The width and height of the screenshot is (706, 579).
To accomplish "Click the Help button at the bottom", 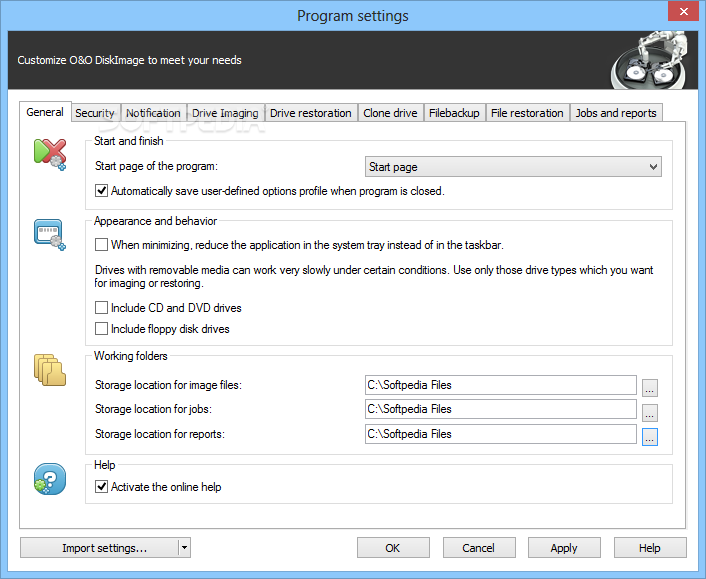I will [x=650, y=548].
